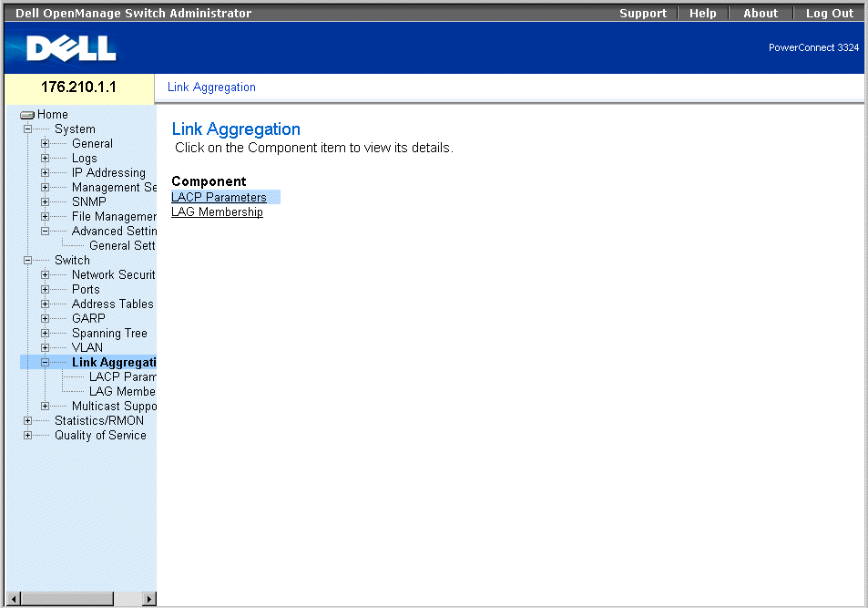Select Home in the tree
Viewport: 868px width, 608px height.
tap(53, 115)
